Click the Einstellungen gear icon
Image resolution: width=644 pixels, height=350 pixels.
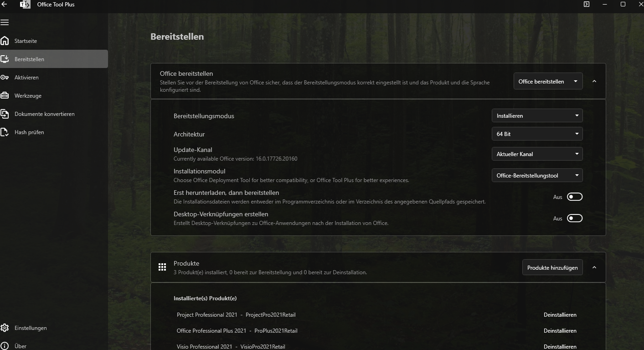pos(5,328)
